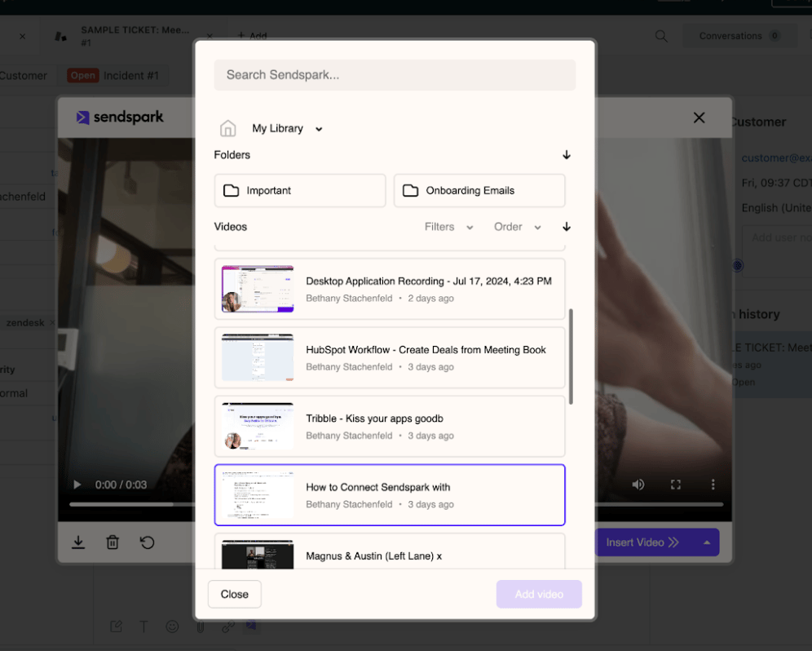Select How to Connect Sendspark video
This screenshot has height=651, width=812.
[390, 495]
